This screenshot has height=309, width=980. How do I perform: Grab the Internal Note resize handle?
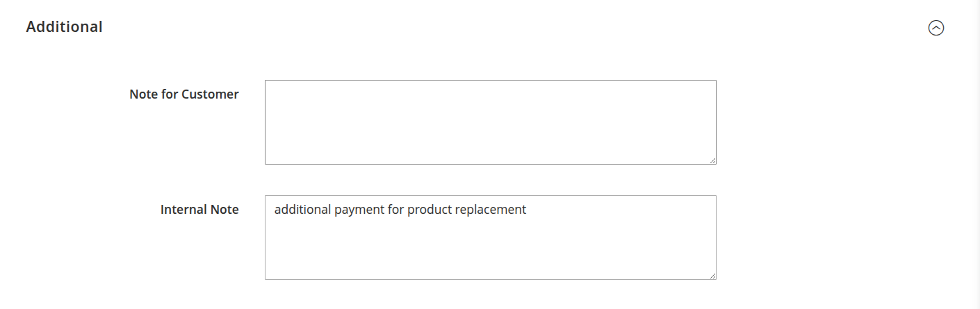click(x=712, y=276)
